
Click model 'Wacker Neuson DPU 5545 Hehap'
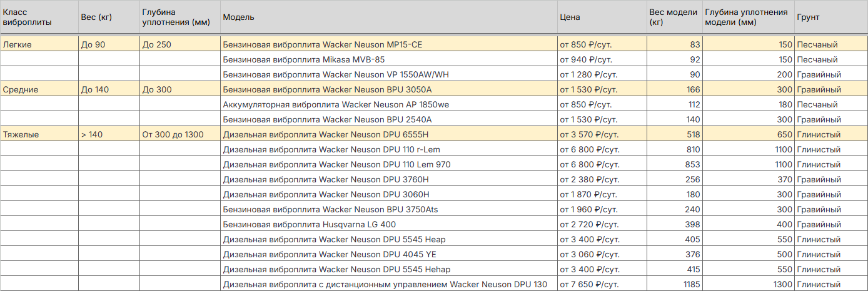[389, 270]
